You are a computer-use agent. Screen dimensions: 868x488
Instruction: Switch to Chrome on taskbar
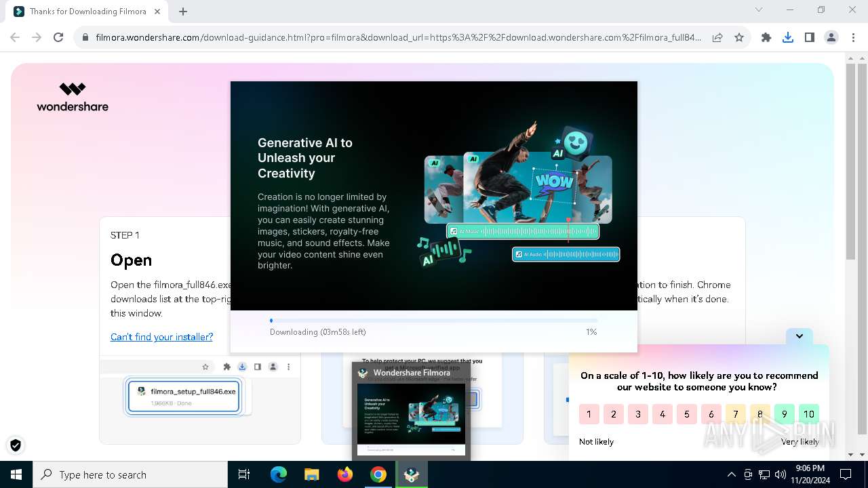click(378, 474)
